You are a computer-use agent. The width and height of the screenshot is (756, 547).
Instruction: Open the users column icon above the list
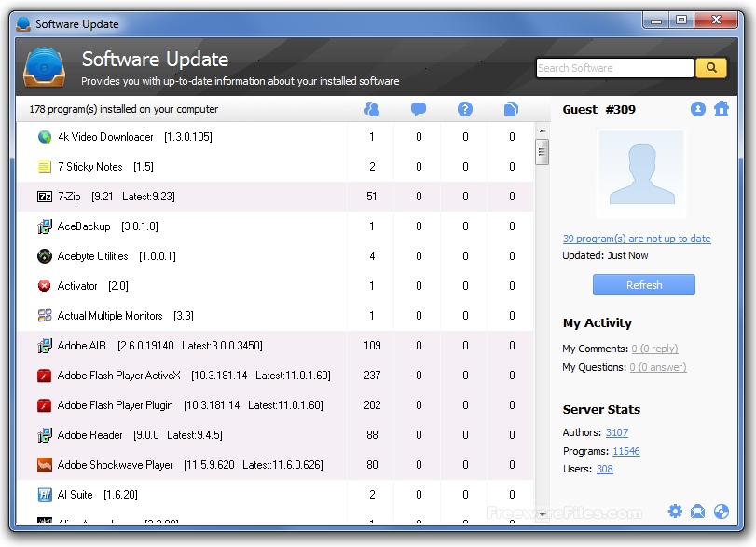pos(372,109)
